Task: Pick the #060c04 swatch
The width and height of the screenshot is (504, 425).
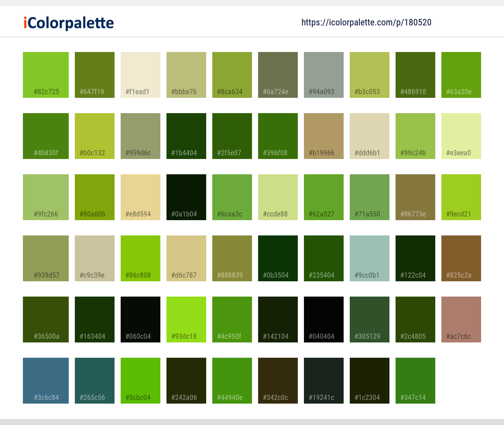Action: pyautogui.click(x=141, y=320)
